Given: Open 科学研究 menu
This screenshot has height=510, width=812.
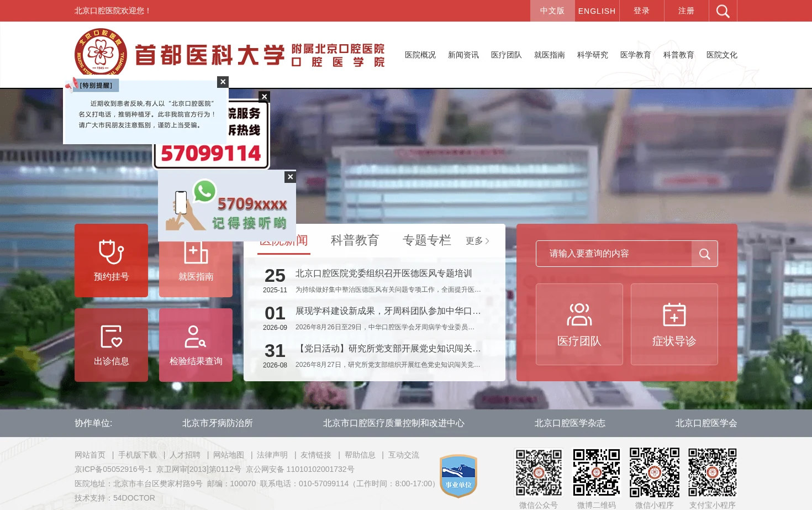Looking at the screenshot, I should pos(593,55).
